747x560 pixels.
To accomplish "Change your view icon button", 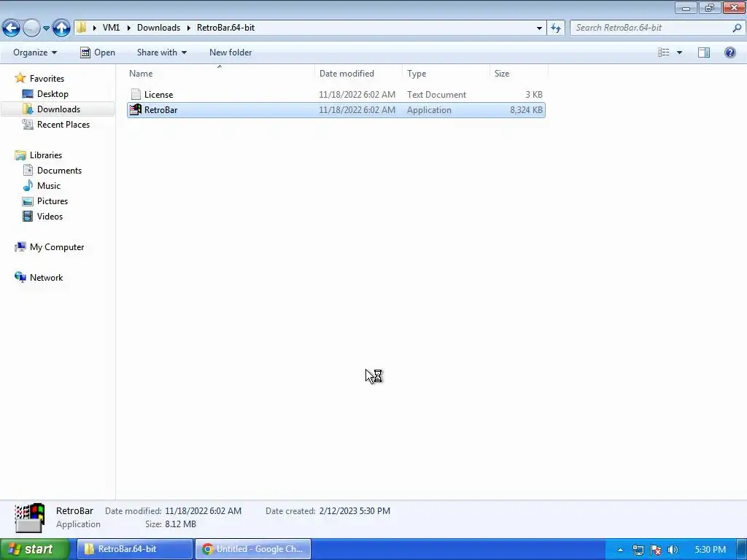I will (664, 52).
